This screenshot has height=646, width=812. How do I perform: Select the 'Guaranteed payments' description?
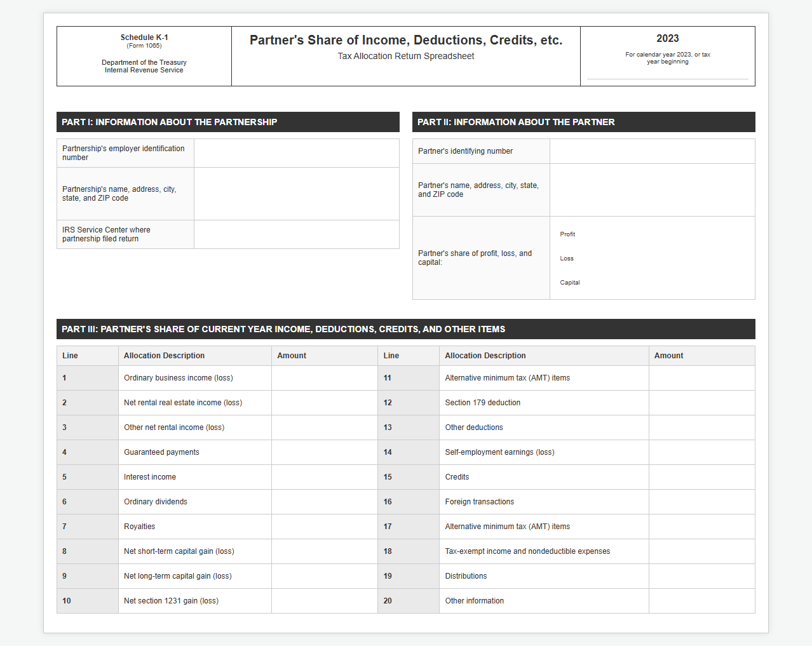pos(161,452)
